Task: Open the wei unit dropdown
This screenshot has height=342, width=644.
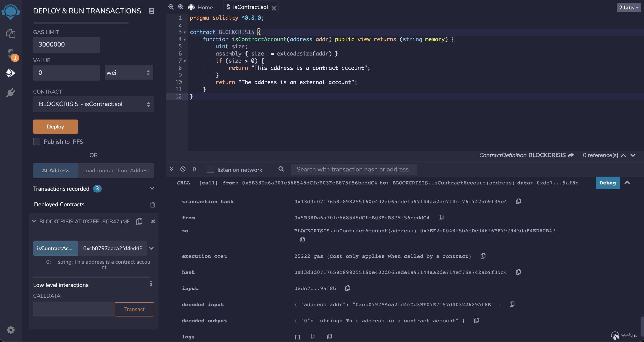Action: 129,73
